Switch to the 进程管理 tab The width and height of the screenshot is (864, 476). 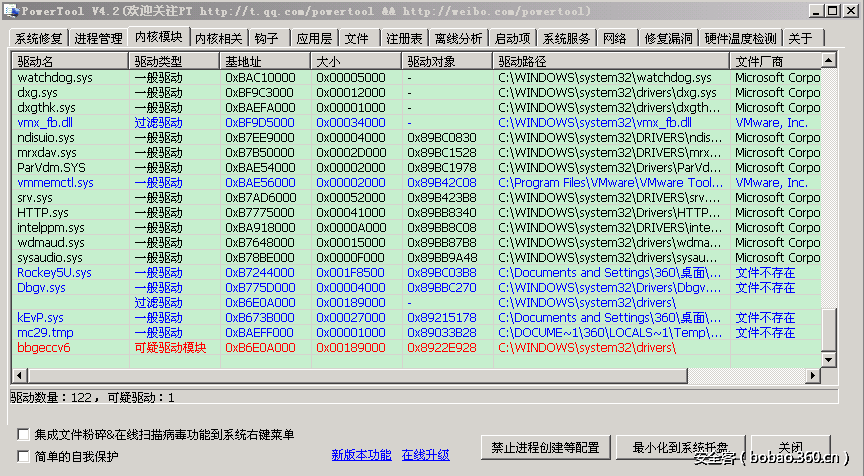point(98,39)
